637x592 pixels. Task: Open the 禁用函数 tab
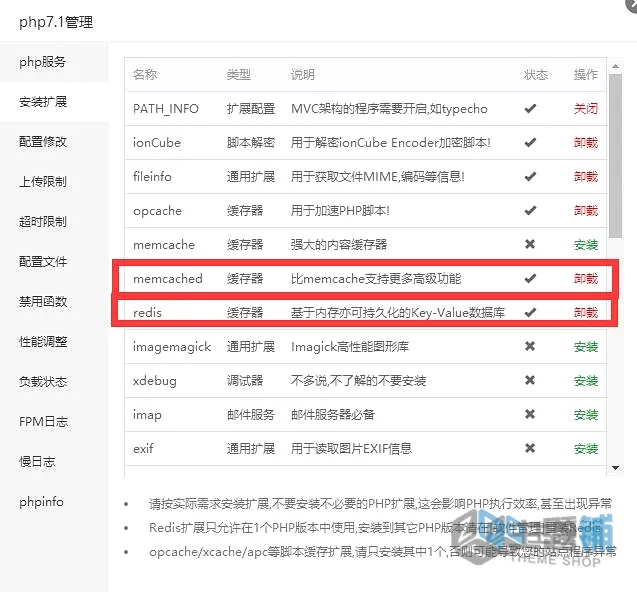click(x=54, y=301)
